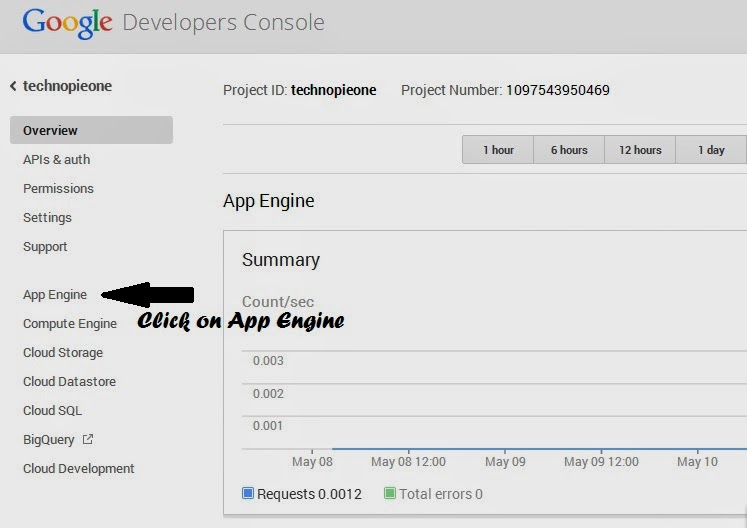Go to Permissions page
This screenshot has height=528, width=747.
(x=58, y=188)
